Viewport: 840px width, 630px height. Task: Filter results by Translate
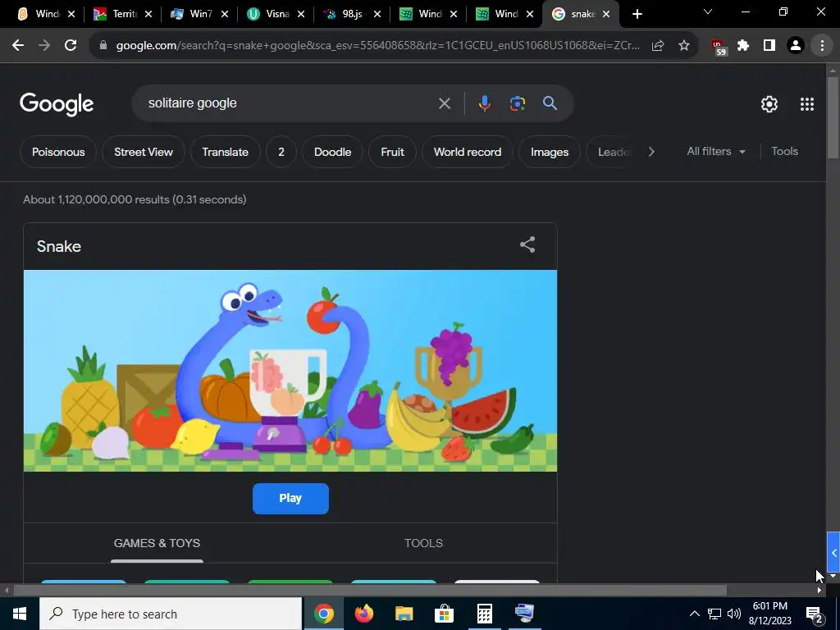[225, 152]
